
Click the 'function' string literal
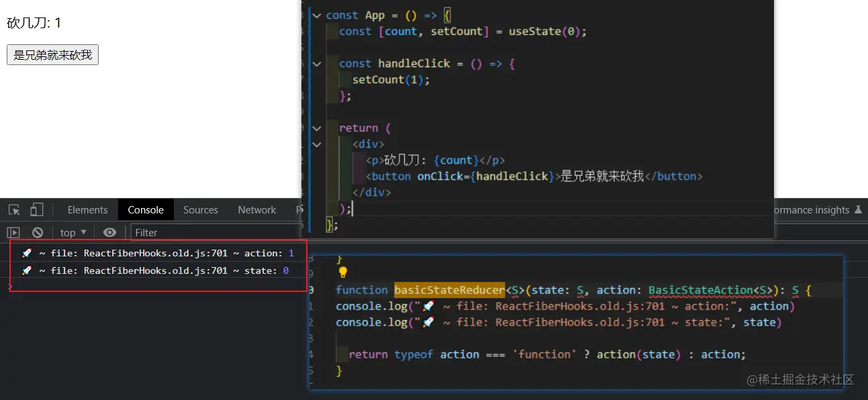[x=544, y=354]
